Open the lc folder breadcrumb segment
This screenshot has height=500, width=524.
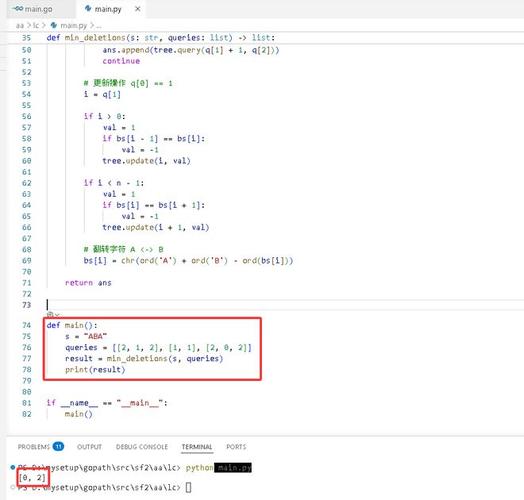36,25
